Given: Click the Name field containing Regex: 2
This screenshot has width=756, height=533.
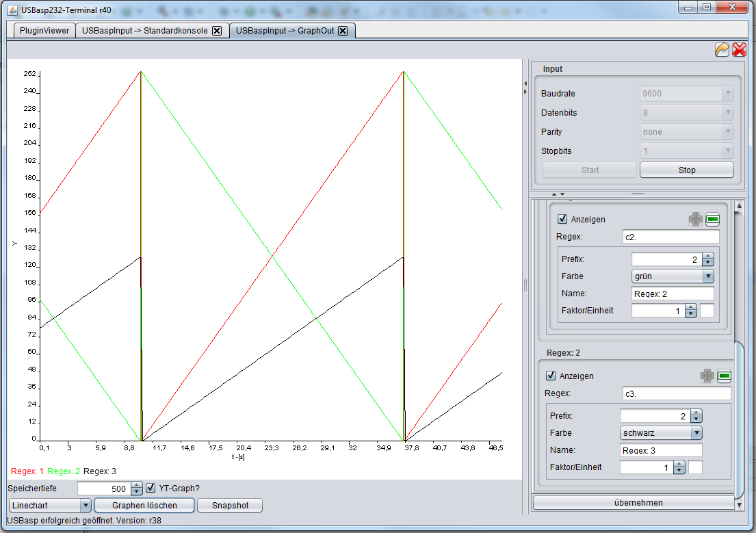Looking at the screenshot, I should 672,294.
